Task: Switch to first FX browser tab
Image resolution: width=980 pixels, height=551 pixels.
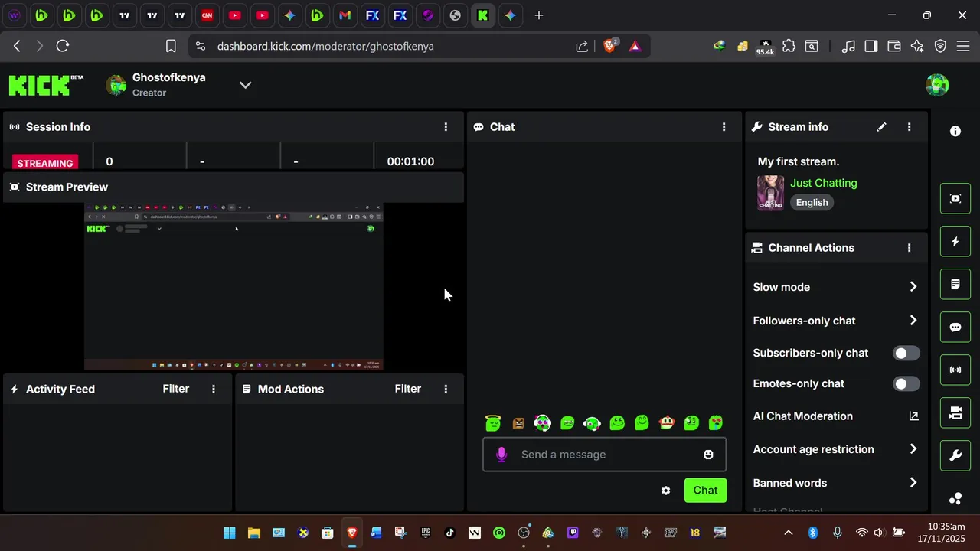Action: [x=372, y=15]
